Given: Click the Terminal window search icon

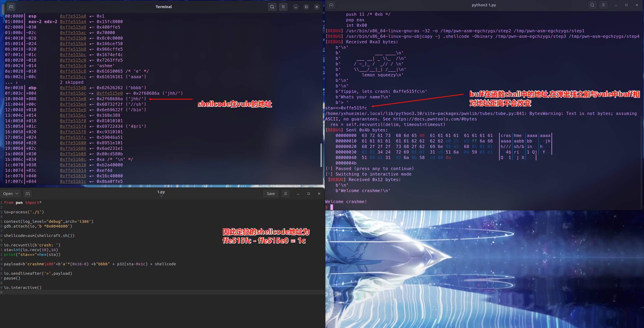Looking at the screenshot, I should pos(272,7).
